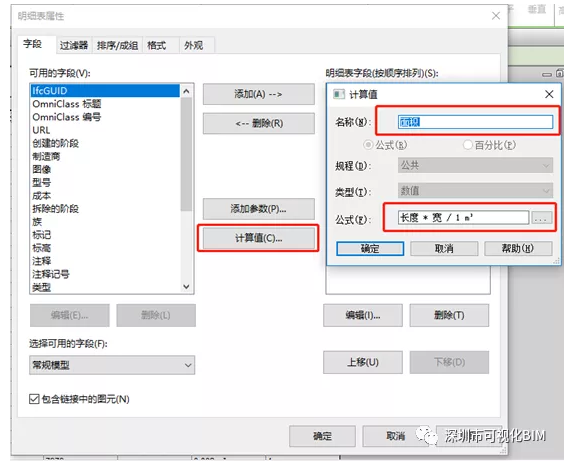Select 注释记号 field
The height and width of the screenshot is (468, 572).
[x=105, y=274]
